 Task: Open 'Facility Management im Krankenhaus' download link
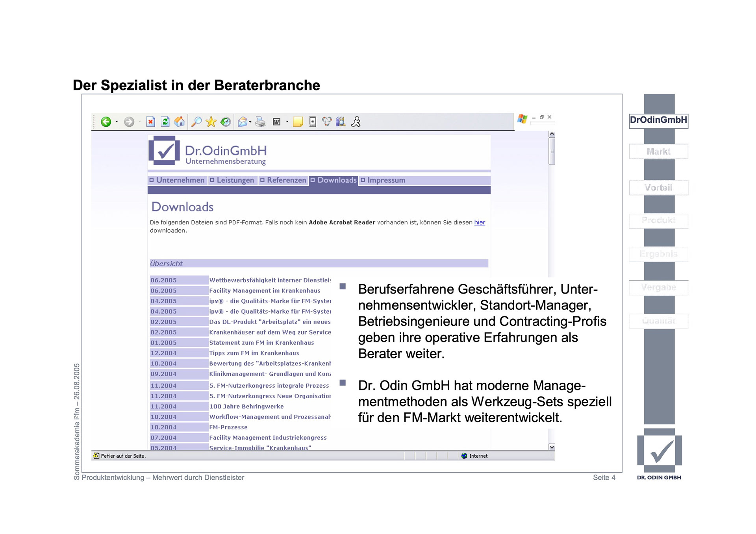coord(265,291)
